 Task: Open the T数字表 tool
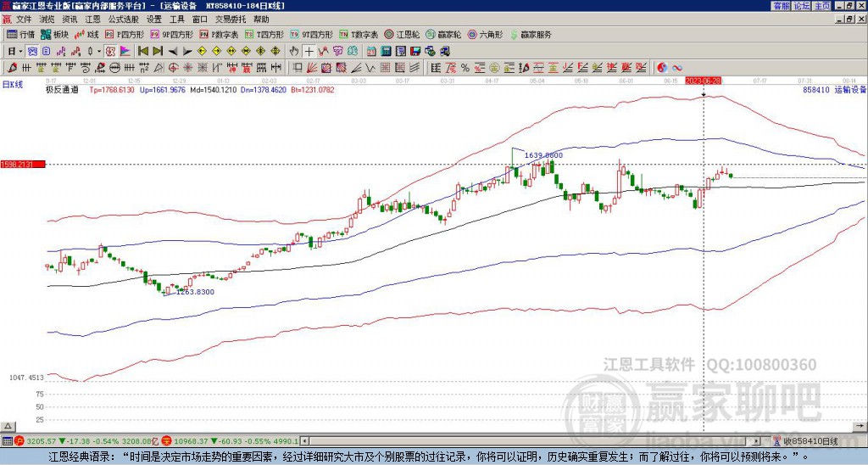pos(359,34)
